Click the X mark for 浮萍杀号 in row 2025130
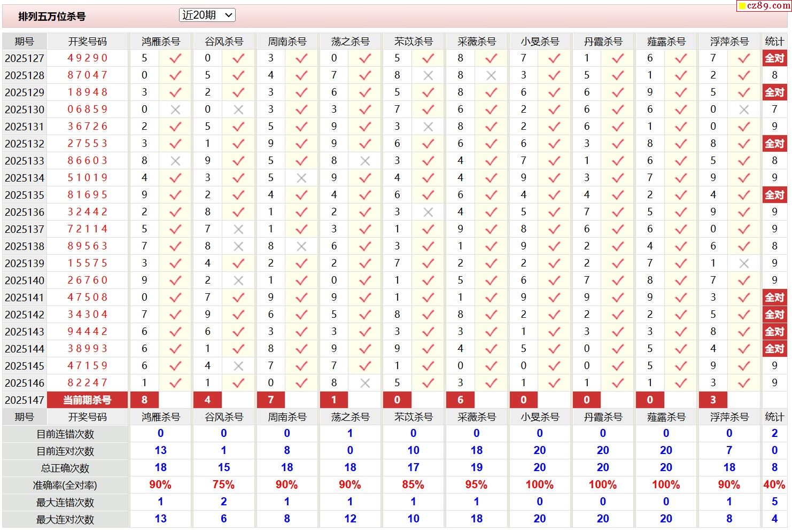This screenshot has width=792, height=532. (744, 109)
